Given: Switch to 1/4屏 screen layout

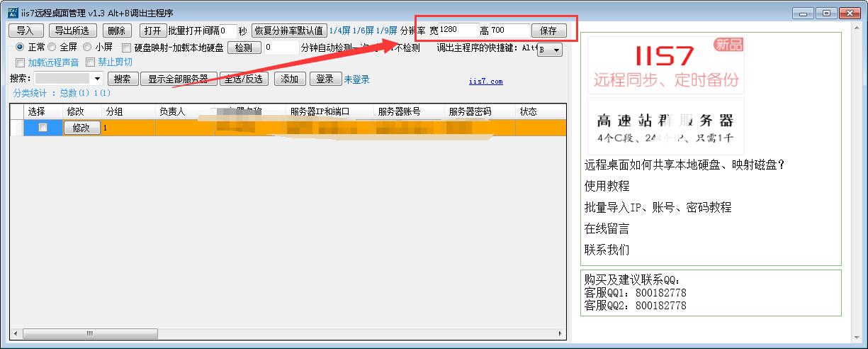Looking at the screenshot, I should click(x=339, y=31).
